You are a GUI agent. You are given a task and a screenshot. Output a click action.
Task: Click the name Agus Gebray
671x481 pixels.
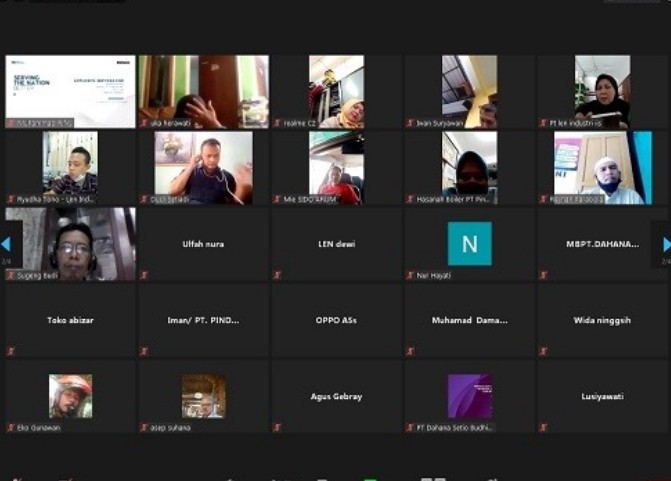pyautogui.click(x=336, y=397)
